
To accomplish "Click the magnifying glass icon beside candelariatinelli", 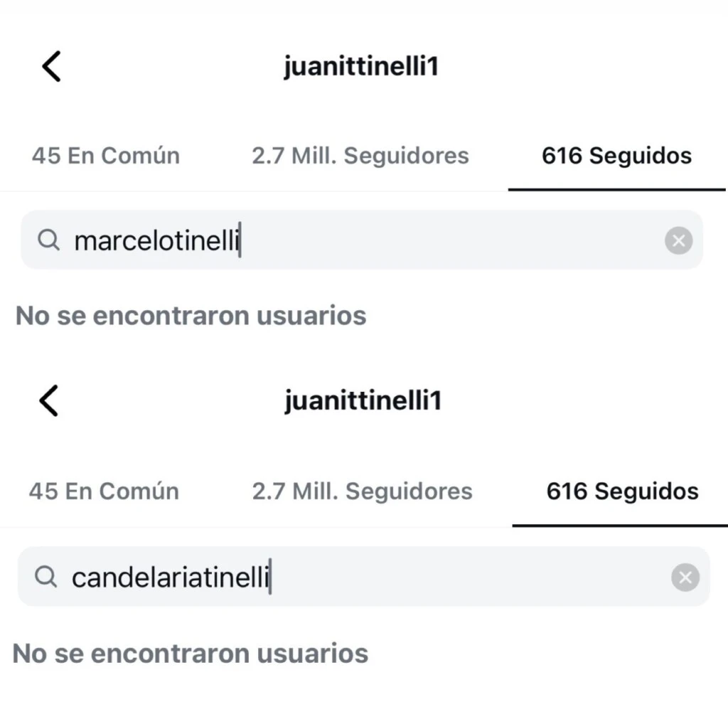I will [x=46, y=577].
